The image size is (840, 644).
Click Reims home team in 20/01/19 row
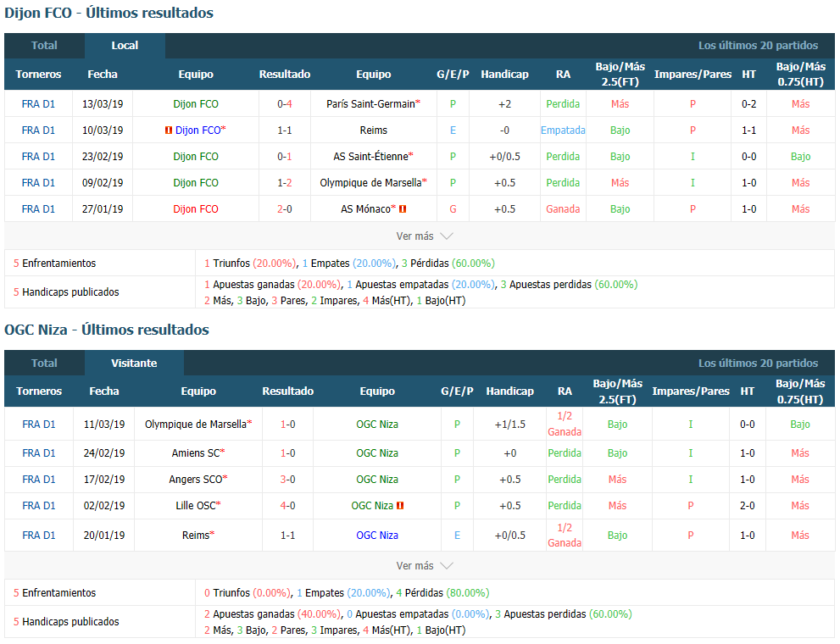coord(196,535)
